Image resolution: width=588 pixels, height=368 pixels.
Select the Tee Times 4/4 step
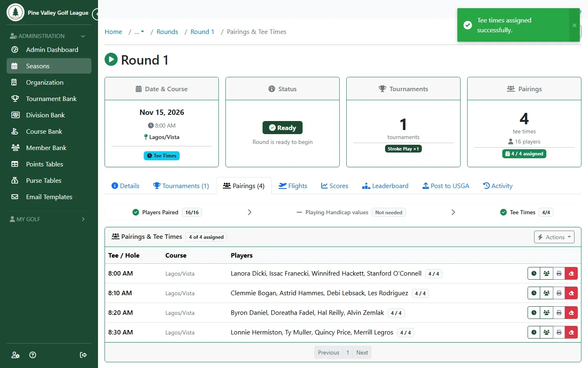(x=527, y=212)
